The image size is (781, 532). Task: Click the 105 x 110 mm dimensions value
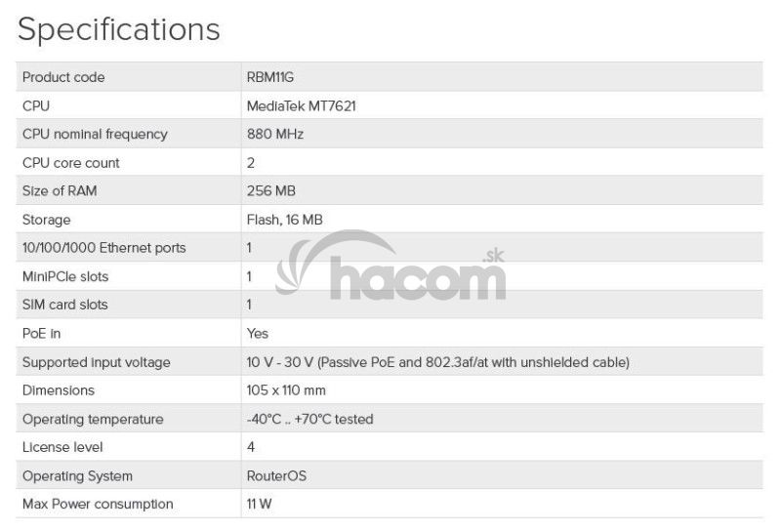tap(286, 390)
